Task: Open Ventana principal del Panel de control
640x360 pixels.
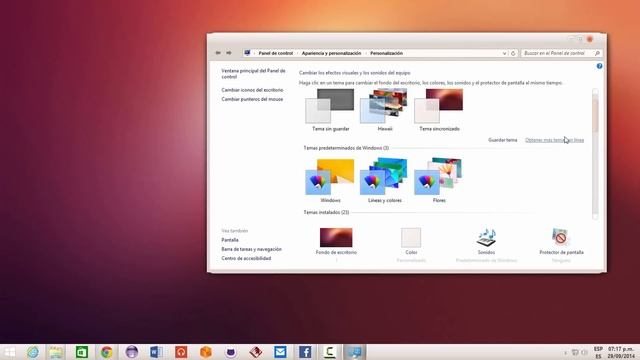Action: 253,73
